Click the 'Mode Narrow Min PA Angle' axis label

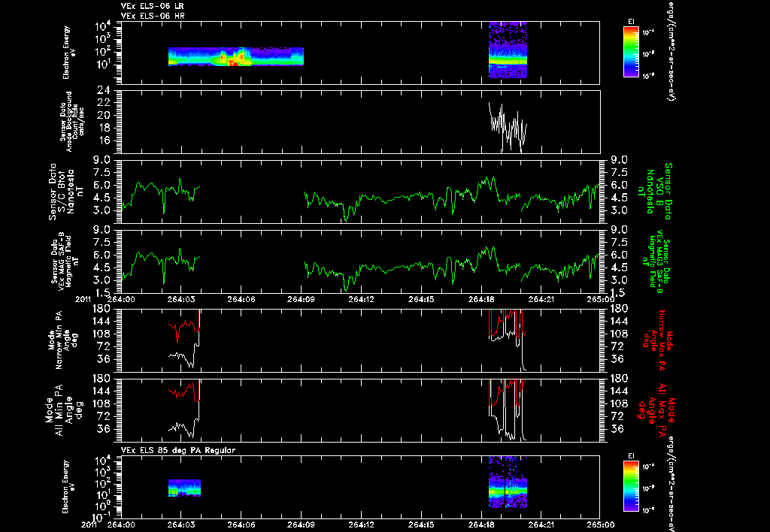(62, 340)
